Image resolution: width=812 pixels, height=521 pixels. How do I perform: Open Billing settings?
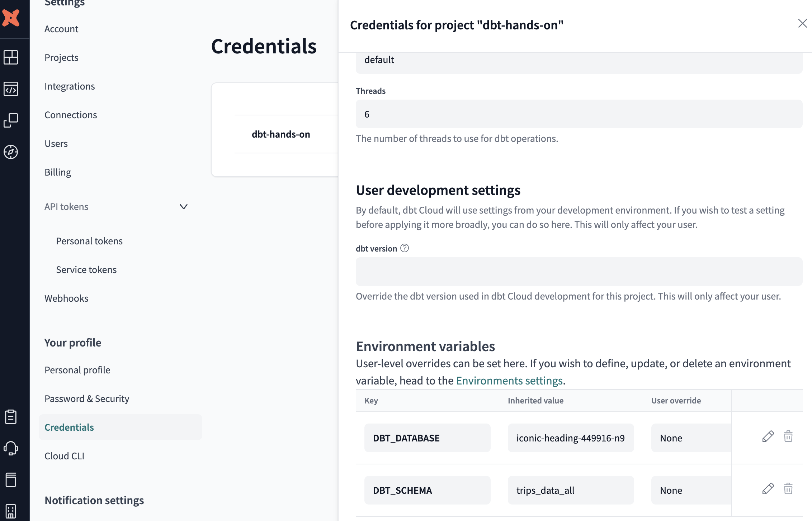pyautogui.click(x=58, y=172)
